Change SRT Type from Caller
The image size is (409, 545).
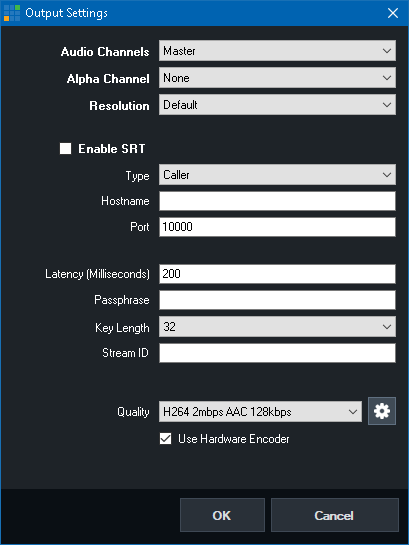click(x=277, y=174)
